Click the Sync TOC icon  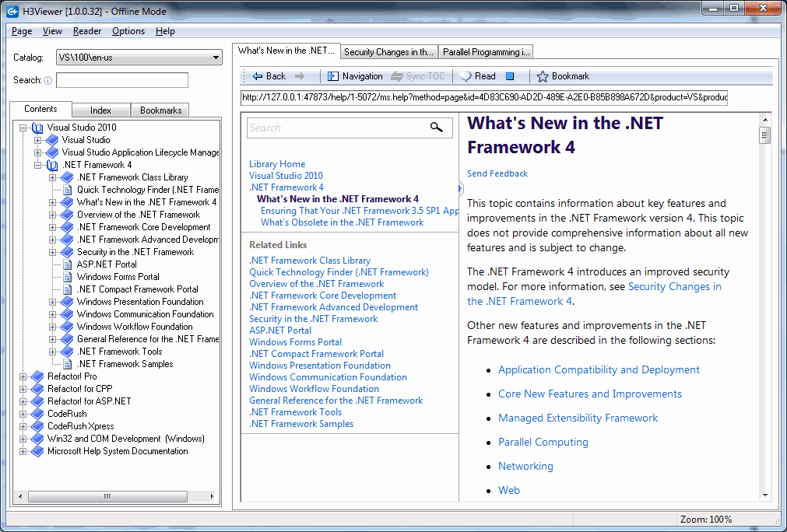coord(397,76)
